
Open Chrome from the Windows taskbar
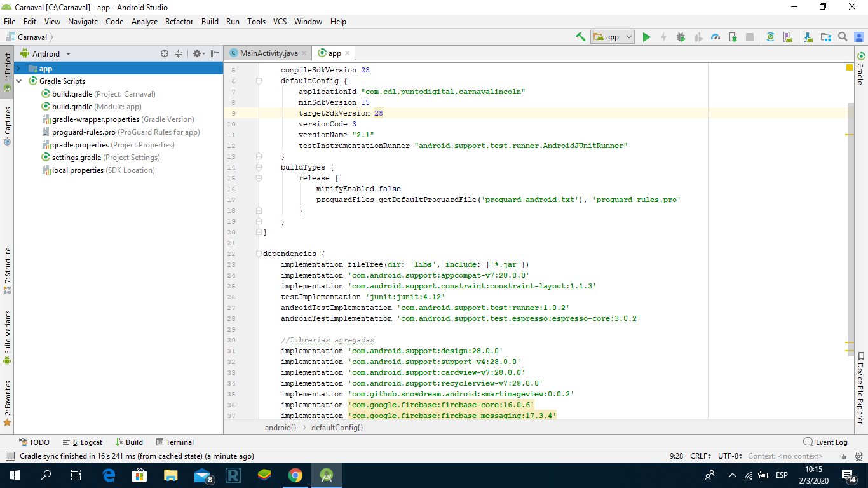point(295,475)
